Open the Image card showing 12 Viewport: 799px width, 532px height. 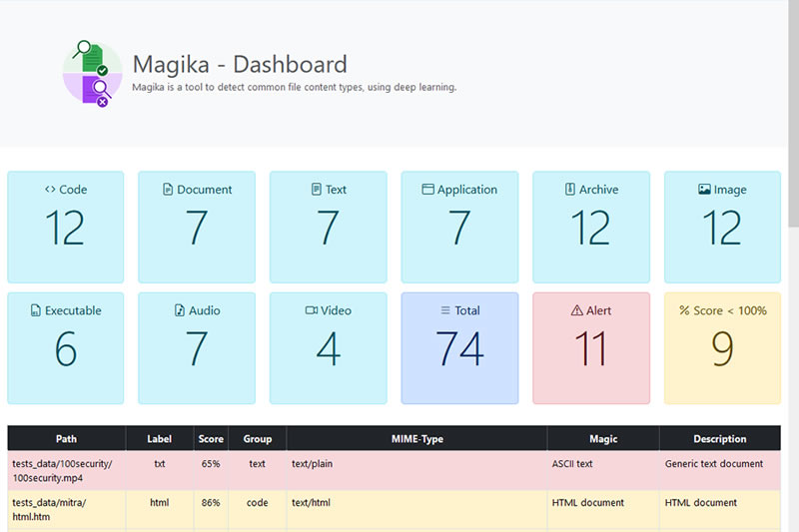(722, 227)
